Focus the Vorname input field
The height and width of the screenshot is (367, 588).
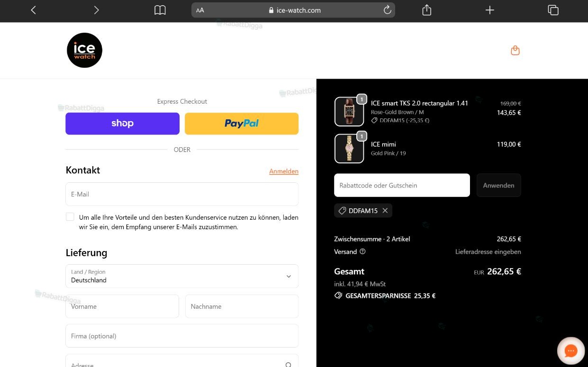[x=122, y=306]
